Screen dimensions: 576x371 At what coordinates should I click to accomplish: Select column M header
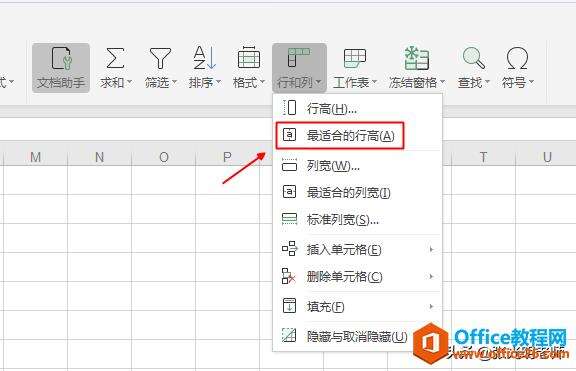tap(36, 157)
